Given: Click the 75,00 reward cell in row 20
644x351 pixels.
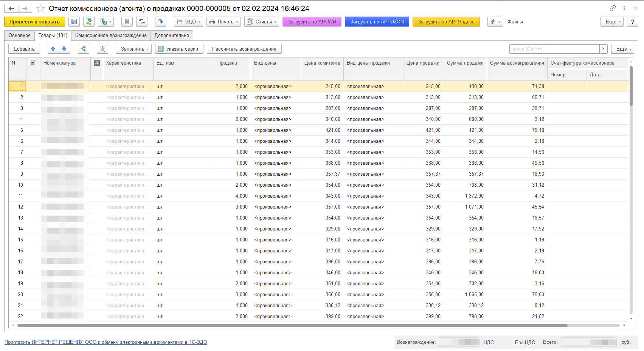Looking at the screenshot, I should click(x=517, y=295).
